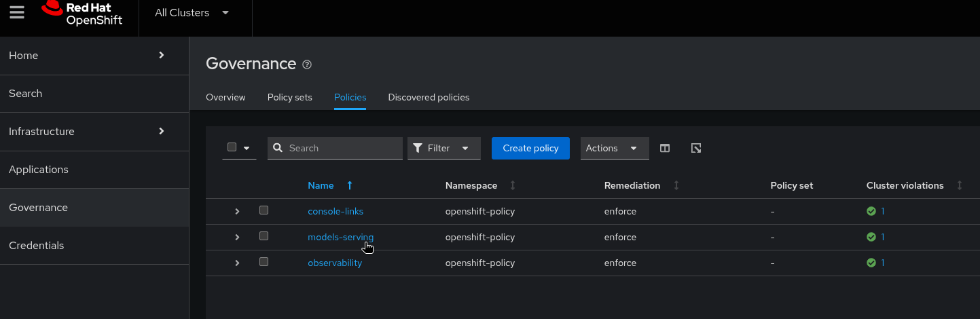Open the observability policy link
This screenshot has height=319, width=980.
pyautogui.click(x=335, y=263)
